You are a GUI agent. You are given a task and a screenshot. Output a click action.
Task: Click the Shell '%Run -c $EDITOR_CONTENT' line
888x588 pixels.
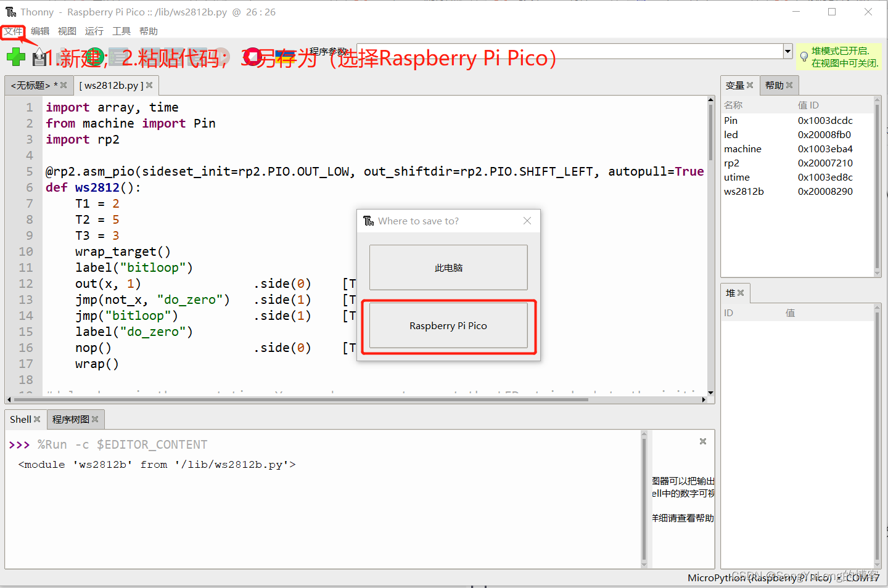pyautogui.click(x=122, y=444)
